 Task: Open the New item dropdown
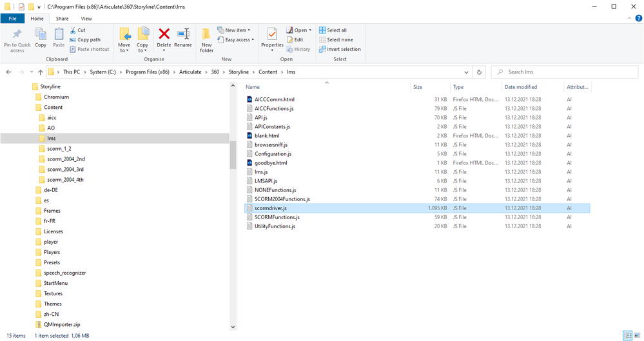click(238, 30)
